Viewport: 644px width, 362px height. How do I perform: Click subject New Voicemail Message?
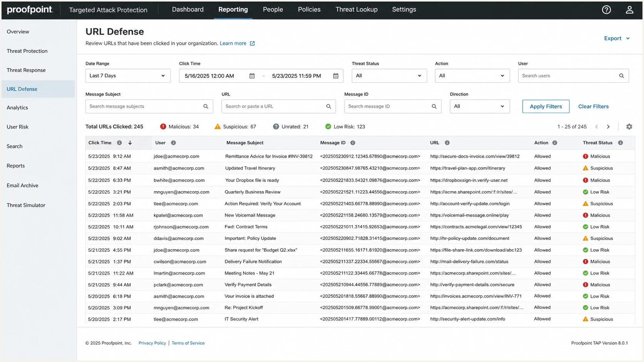coord(250,215)
